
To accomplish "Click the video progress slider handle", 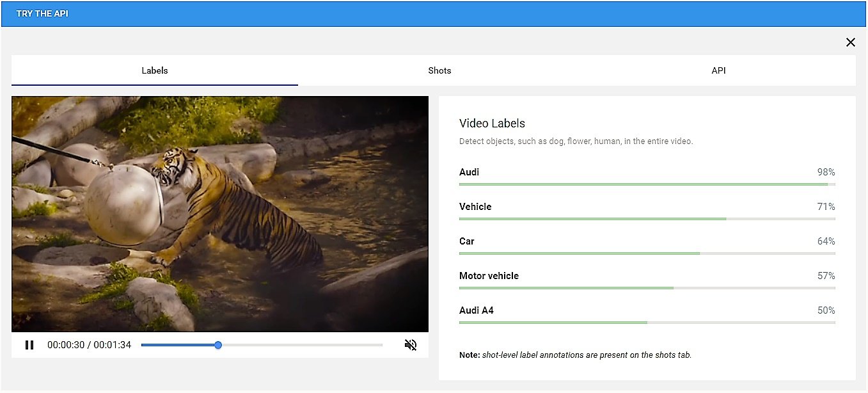I will 218,345.
